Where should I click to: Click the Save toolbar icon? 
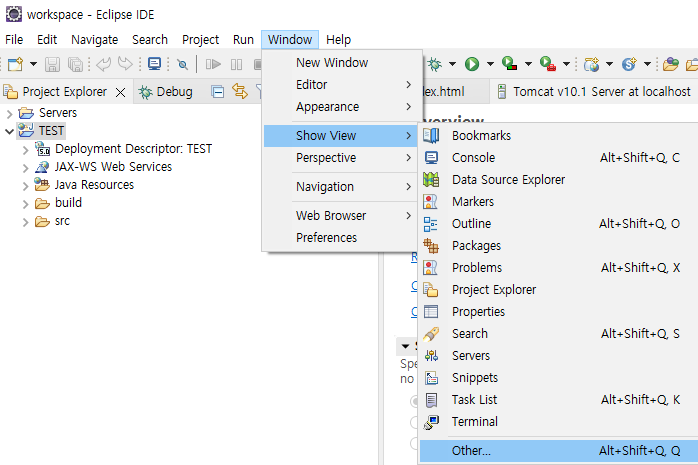click(52, 65)
